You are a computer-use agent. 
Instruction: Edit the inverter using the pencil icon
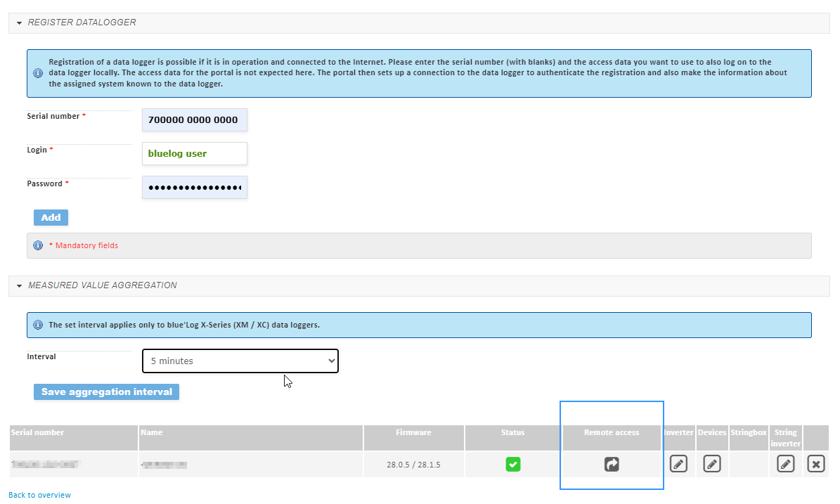coord(678,464)
